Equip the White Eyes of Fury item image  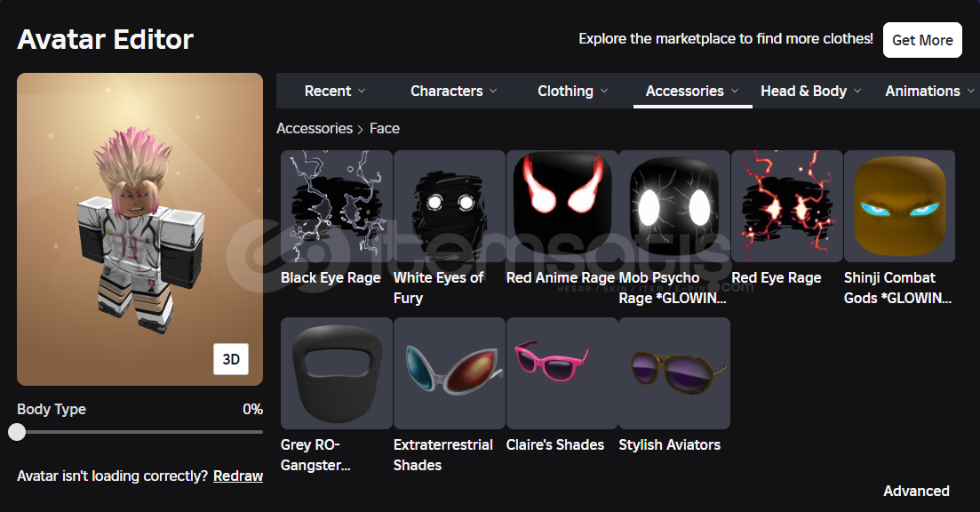(450, 205)
